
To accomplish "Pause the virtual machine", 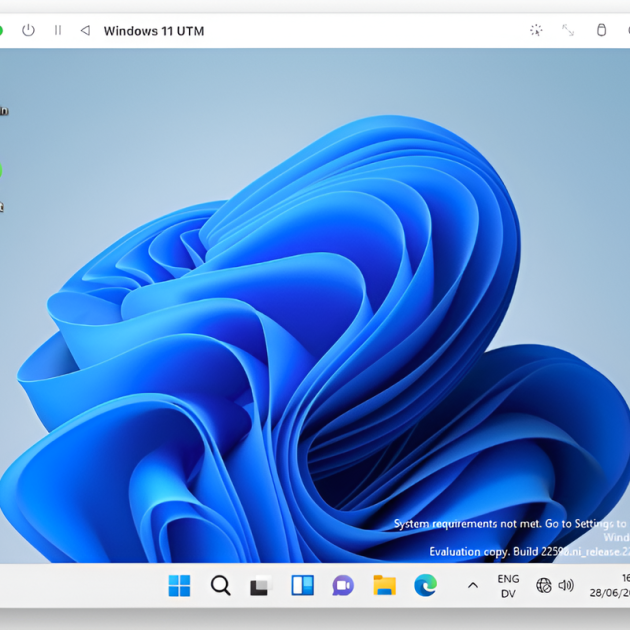I will pos(58,31).
